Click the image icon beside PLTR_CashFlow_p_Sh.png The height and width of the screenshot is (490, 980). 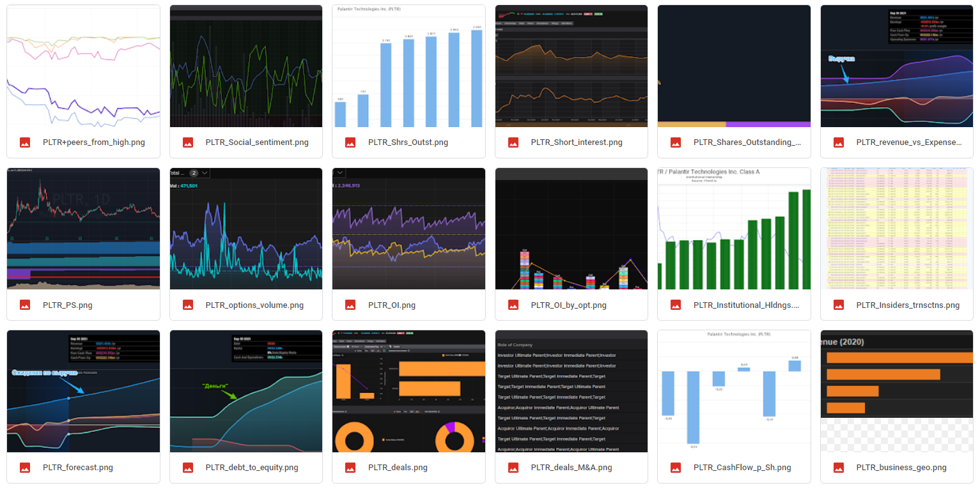point(676,468)
